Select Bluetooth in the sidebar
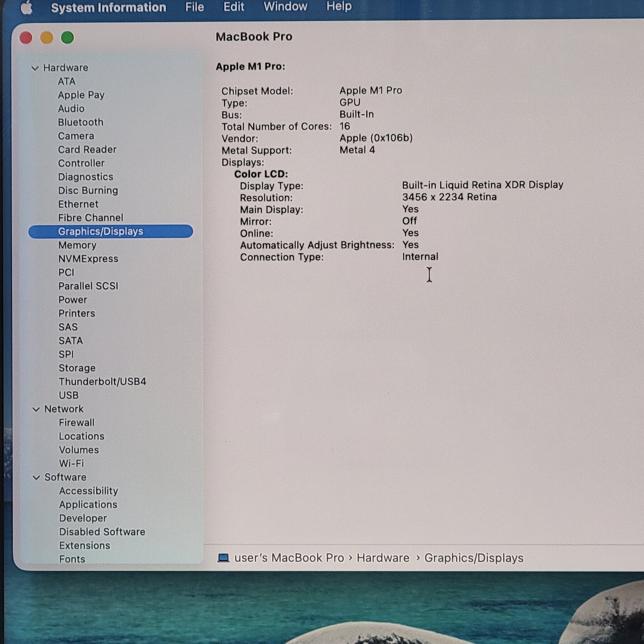The width and height of the screenshot is (644, 644). click(81, 122)
